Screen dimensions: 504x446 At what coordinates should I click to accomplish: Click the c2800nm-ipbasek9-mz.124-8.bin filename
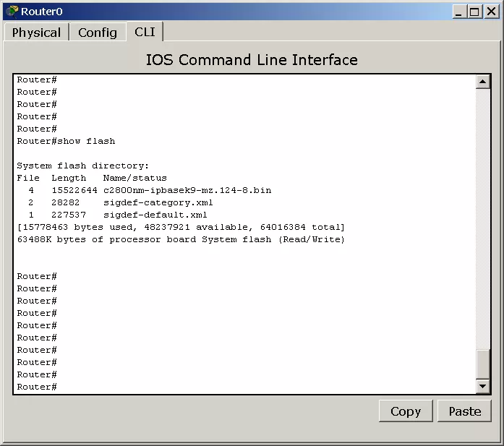tap(187, 190)
